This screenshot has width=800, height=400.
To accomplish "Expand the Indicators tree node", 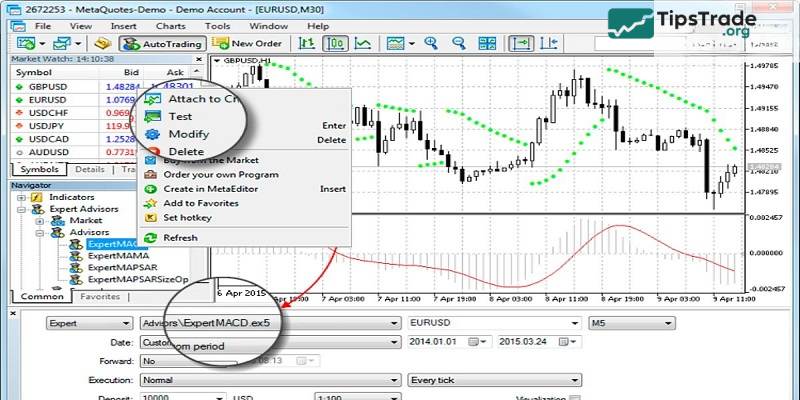I will [22, 198].
